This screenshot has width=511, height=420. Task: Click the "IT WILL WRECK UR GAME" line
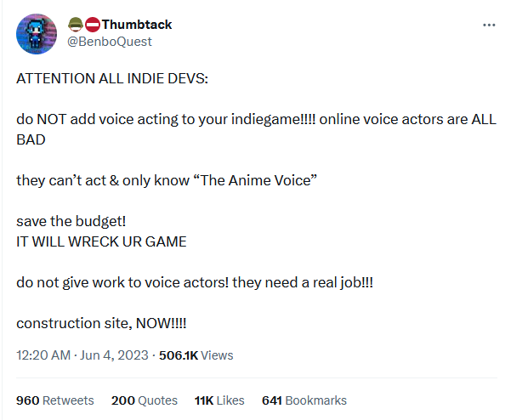(x=101, y=241)
